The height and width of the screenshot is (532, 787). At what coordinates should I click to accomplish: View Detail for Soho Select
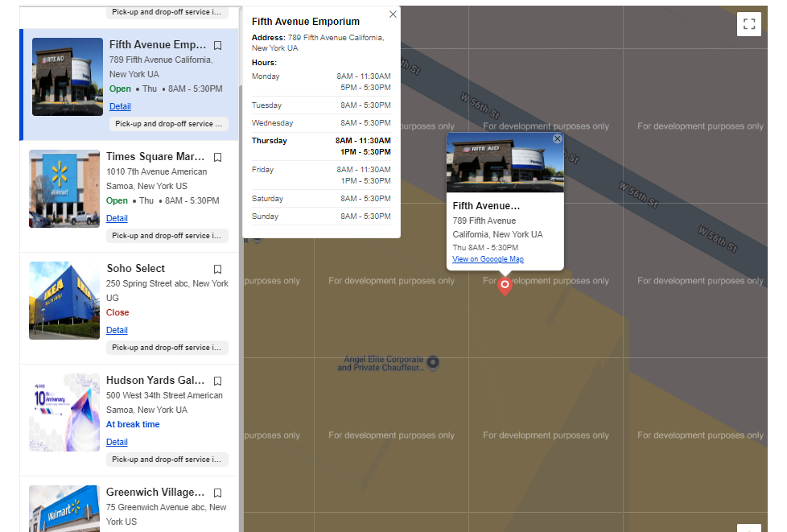point(117,330)
